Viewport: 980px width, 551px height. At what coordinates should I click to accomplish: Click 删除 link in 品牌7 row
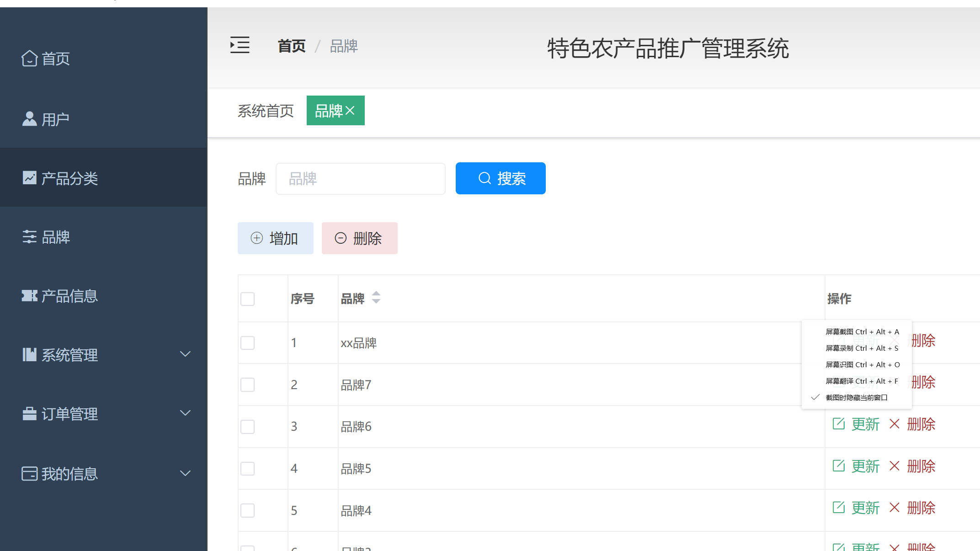coord(924,382)
